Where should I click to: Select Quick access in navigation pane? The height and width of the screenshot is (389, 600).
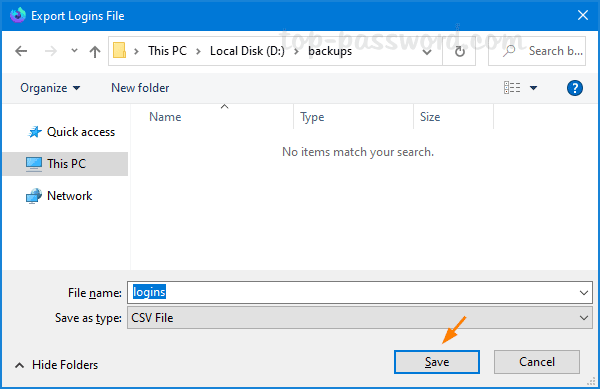72,132
